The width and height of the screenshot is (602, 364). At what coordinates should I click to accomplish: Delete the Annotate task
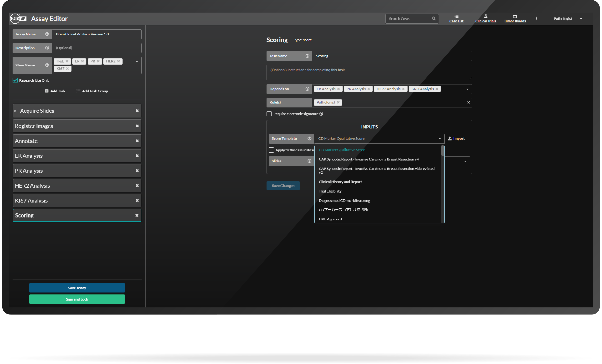(137, 141)
